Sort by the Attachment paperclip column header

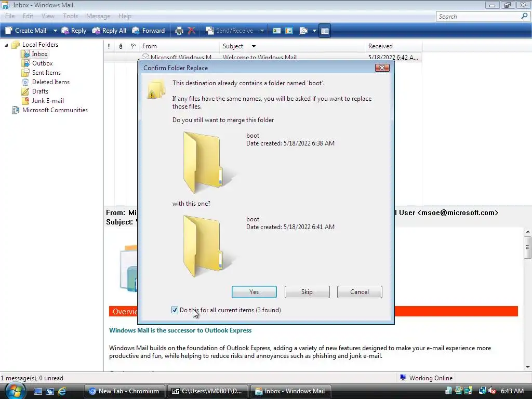pos(121,46)
